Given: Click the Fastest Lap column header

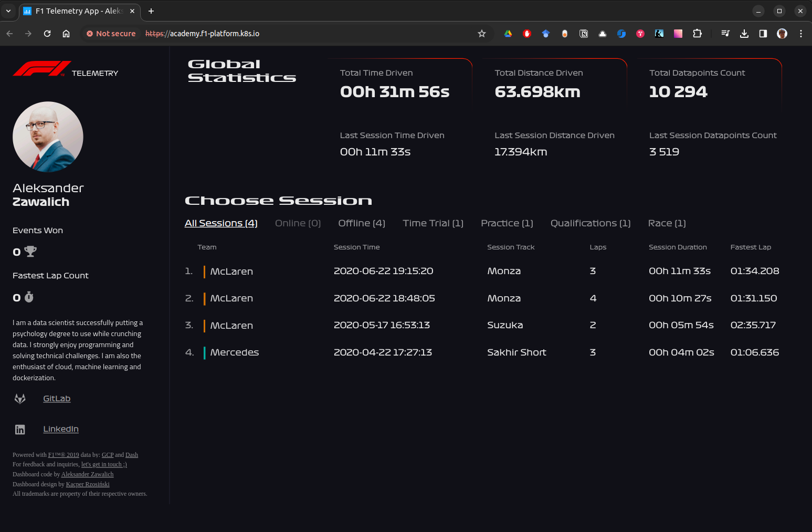Looking at the screenshot, I should pos(751,247).
